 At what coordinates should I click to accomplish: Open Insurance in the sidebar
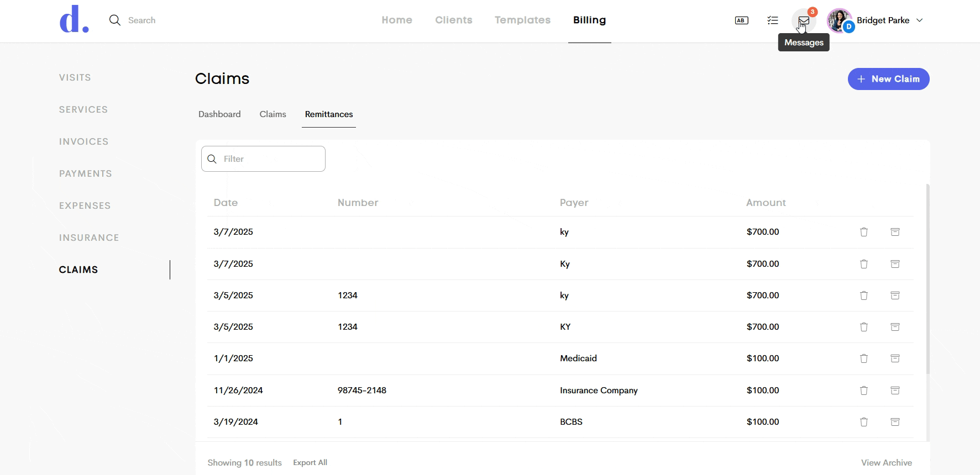[x=89, y=237]
